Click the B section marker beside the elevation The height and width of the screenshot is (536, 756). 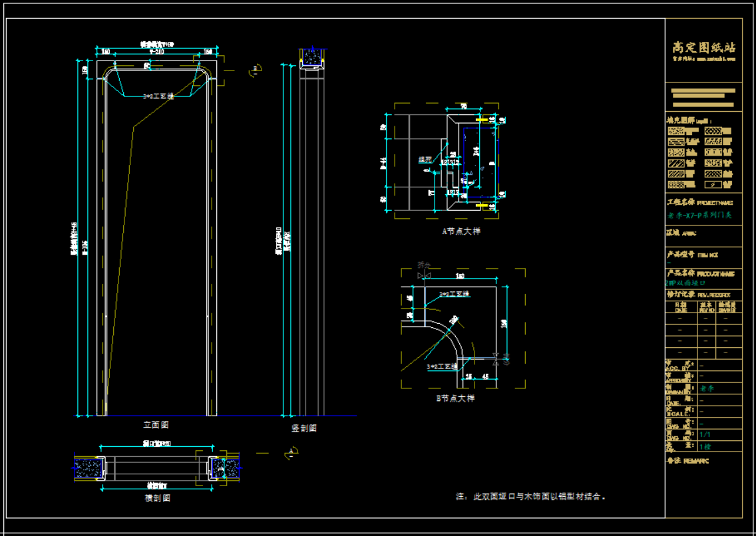point(256,69)
